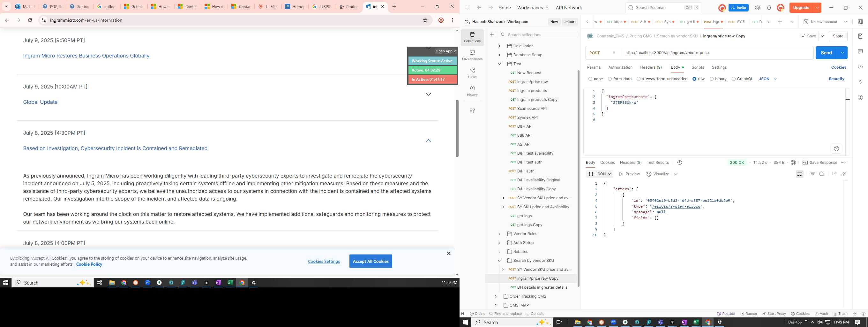Image resolution: width=868 pixels, height=327 pixels.
Task: Click the Postbot button in status bar
Action: 726,314
